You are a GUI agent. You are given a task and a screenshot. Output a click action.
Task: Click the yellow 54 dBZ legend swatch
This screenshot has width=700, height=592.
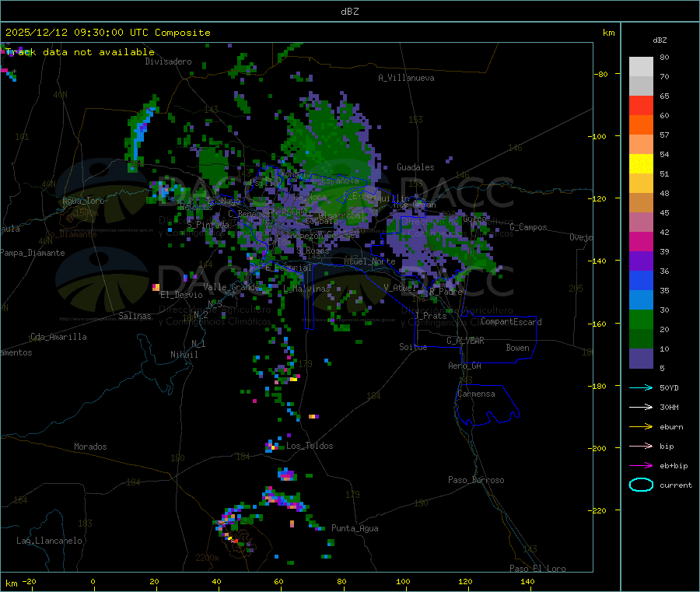(641, 164)
